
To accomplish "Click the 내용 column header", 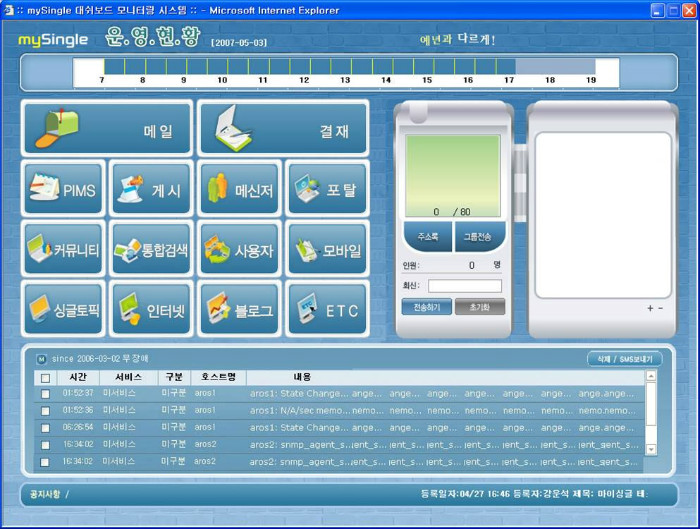I will pyautogui.click(x=302, y=377).
